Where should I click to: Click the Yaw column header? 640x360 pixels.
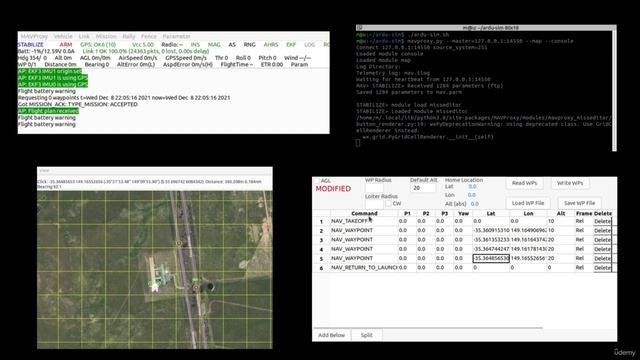(x=463, y=213)
